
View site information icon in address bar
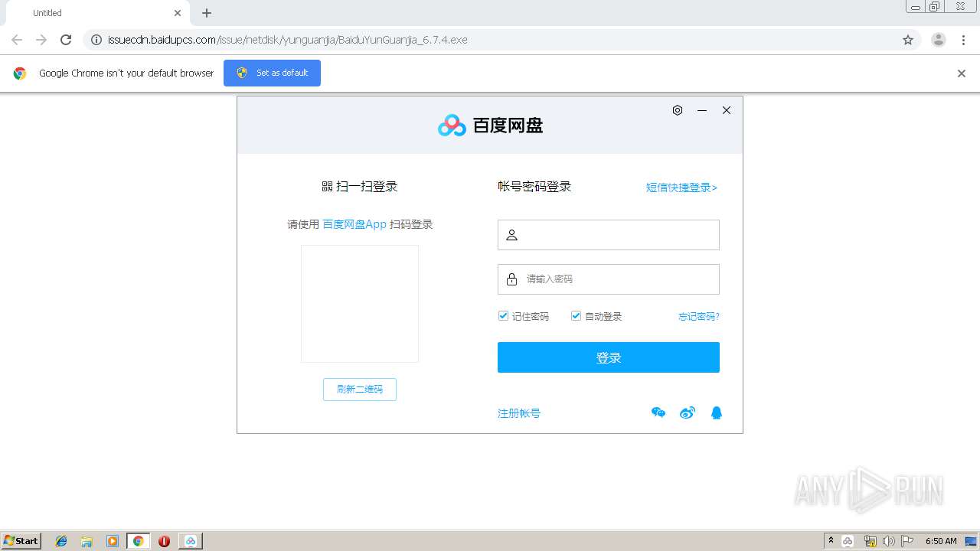pyautogui.click(x=96, y=40)
